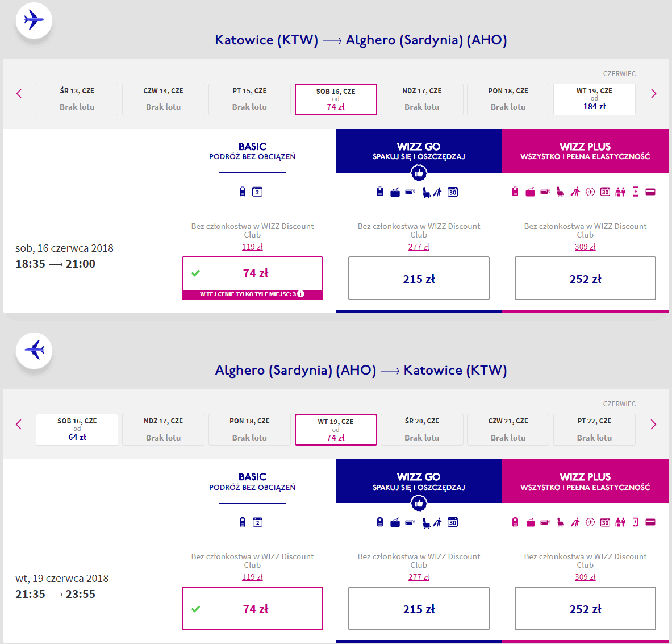Select return date SOB 16, CZE 64 zł
Viewport: 672px width, 644px height.
77,430
